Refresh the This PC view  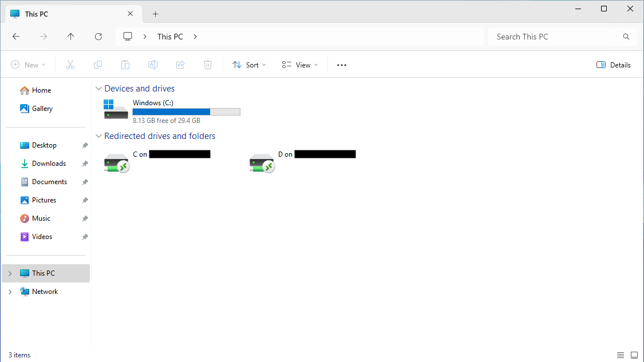click(x=98, y=37)
